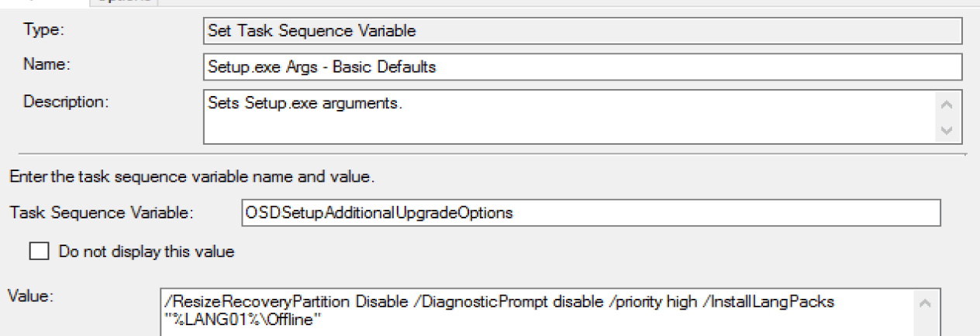This screenshot has height=336, width=980.
Task: Select the read-only Type field
Action: 581,30
